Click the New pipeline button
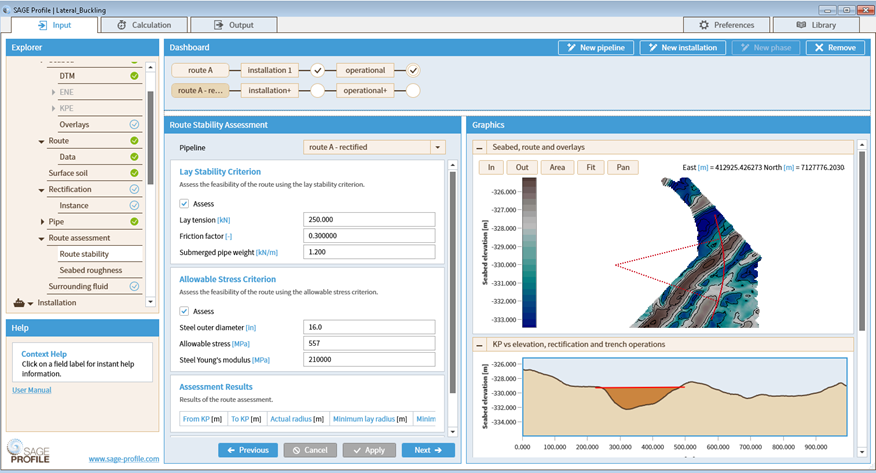The image size is (876, 473). pos(596,47)
